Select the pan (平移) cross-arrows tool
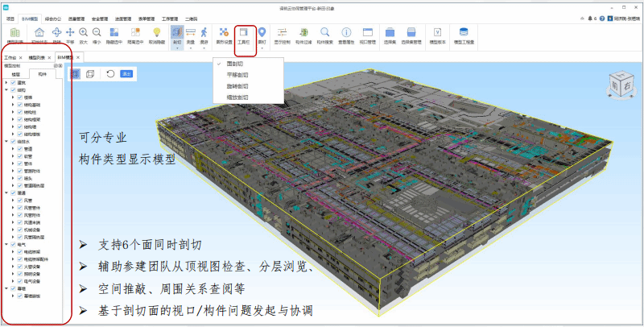Viewport: 644px width, 327px height. [x=70, y=32]
